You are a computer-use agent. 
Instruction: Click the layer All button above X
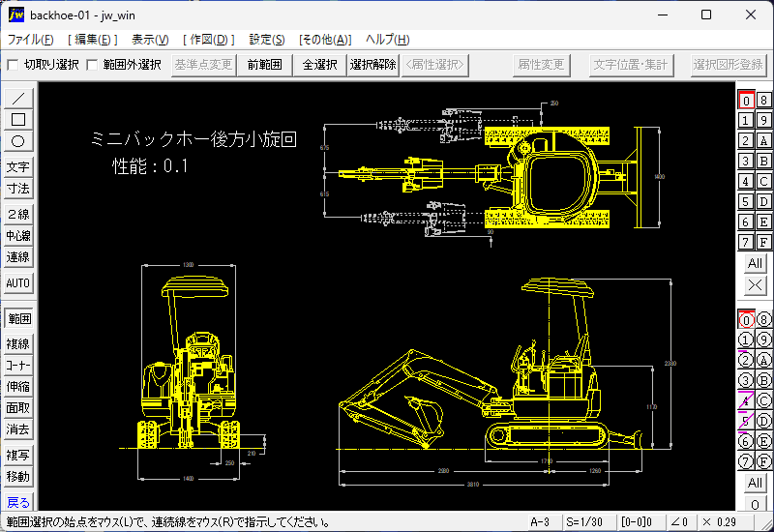(x=755, y=263)
